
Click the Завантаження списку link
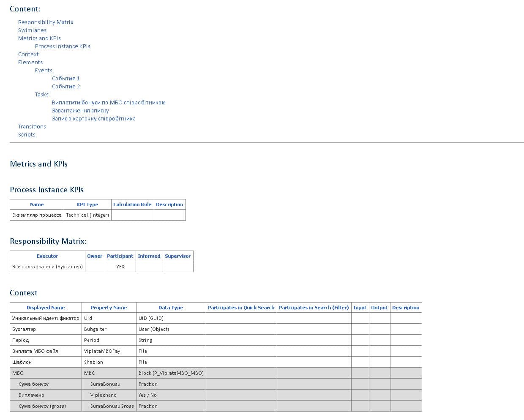[x=80, y=110]
